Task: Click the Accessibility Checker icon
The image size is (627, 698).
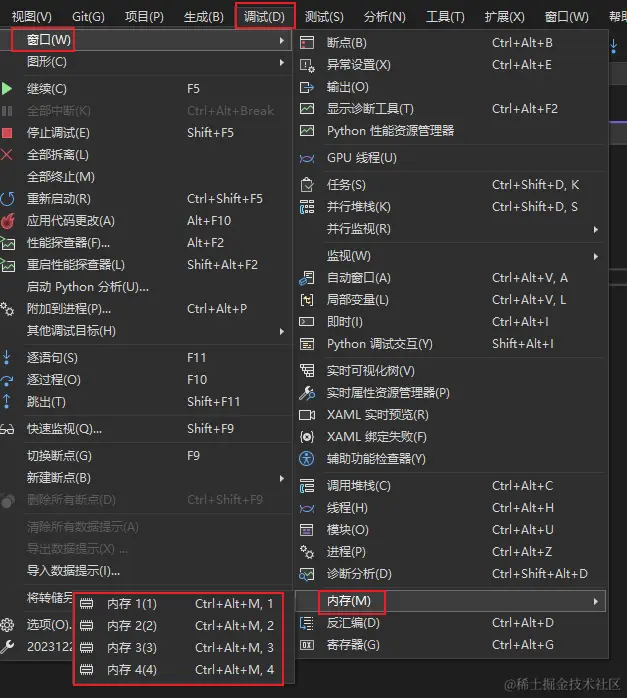Action: [x=307, y=459]
